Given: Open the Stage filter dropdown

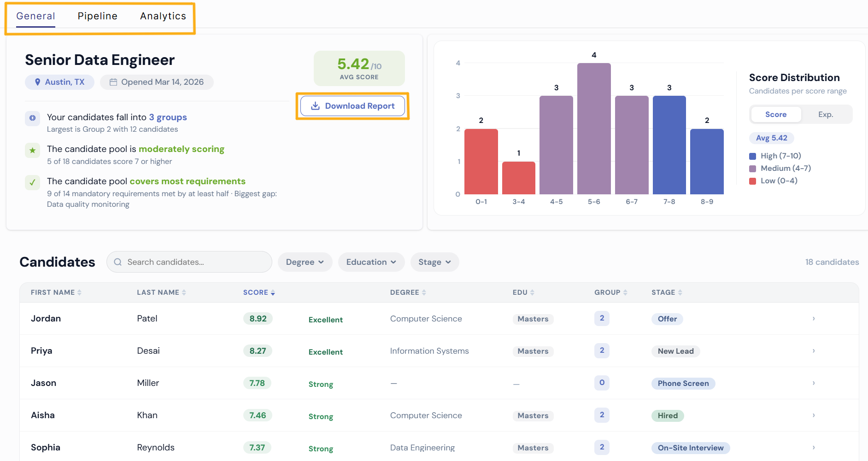Looking at the screenshot, I should tap(434, 262).
